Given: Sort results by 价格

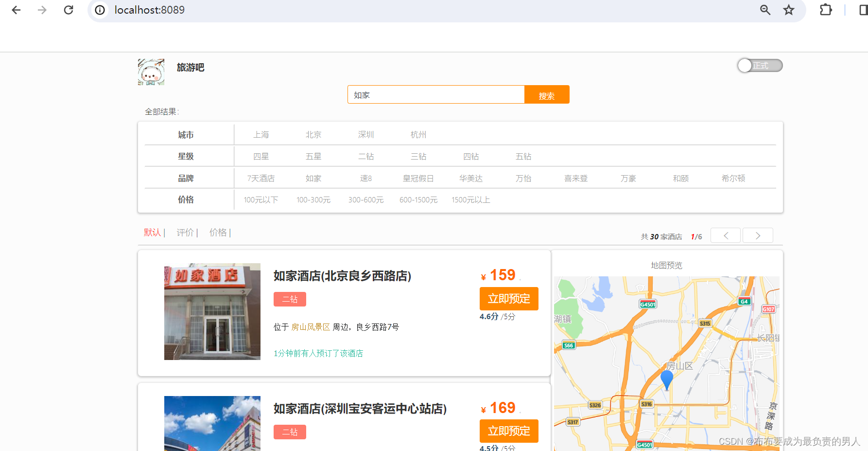Looking at the screenshot, I should 218,233.
